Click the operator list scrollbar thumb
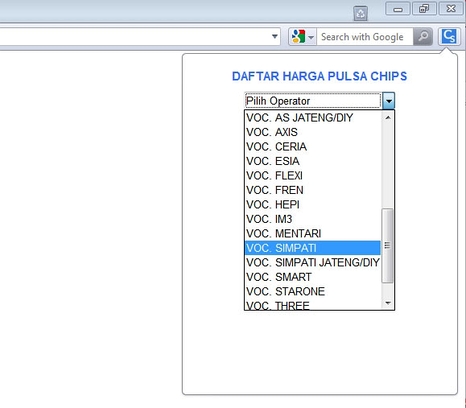This screenshot has height=408, width=466. point(387,246)
